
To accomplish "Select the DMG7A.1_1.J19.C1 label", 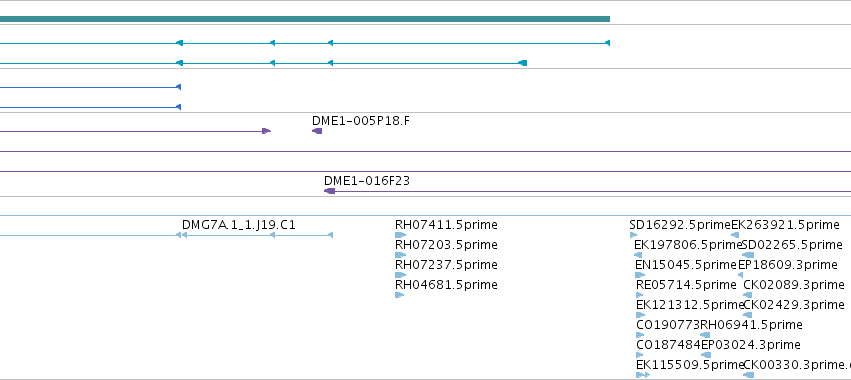I will tap(239, 224).
